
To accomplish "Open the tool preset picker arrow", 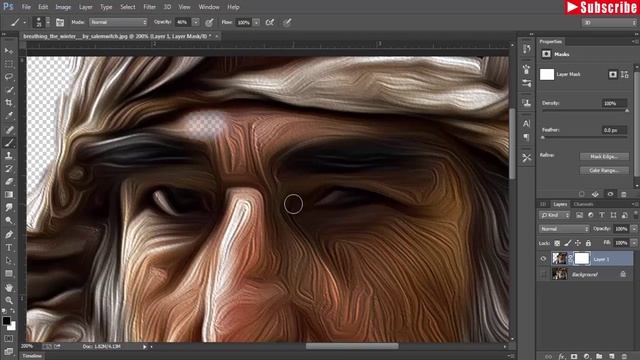I will [x=24, y=22].
